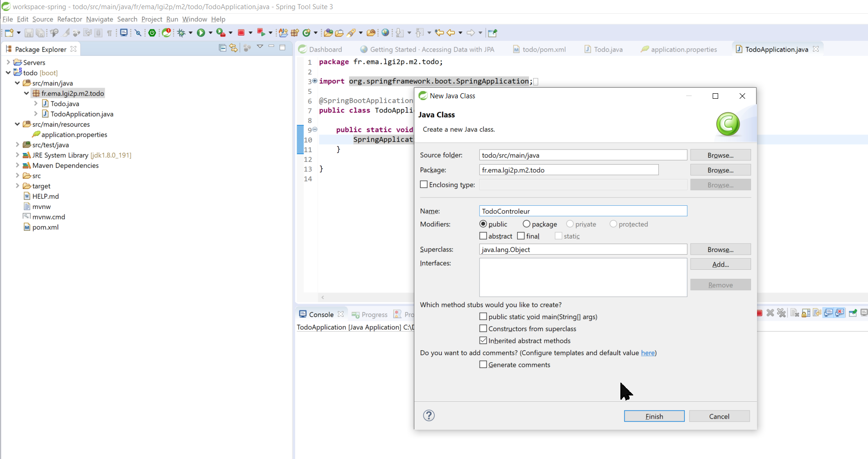Click the Debug bug icon
The image size is (868, 459).
tap(181, 33)
